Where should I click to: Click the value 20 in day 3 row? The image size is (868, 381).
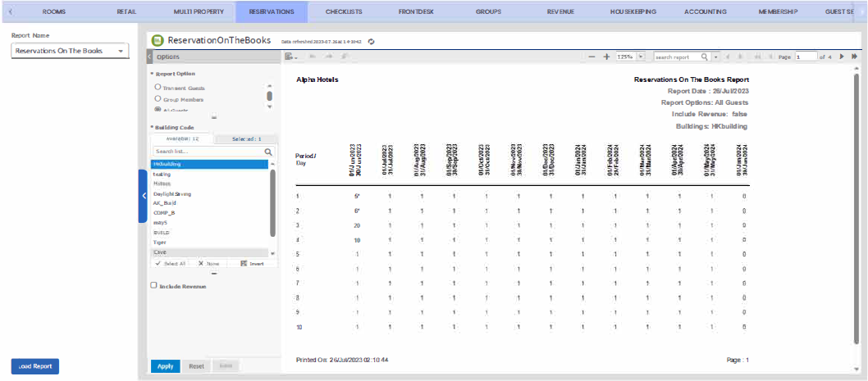(x=357, y=225)
